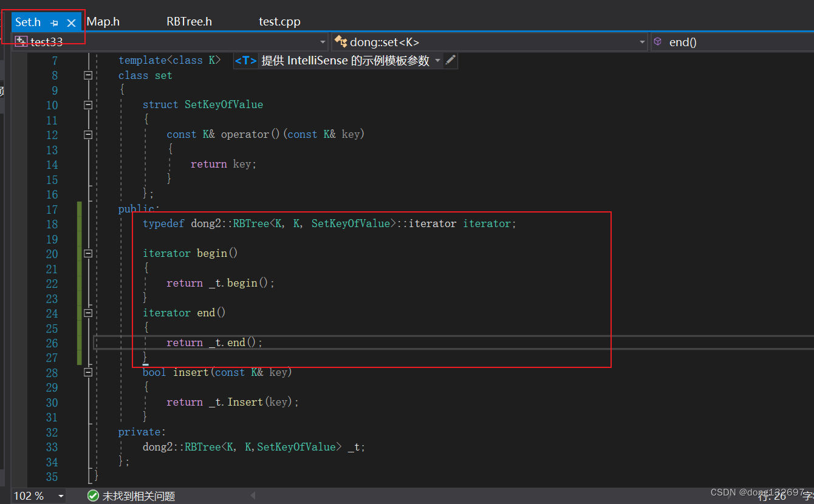Click the end() member cube icon
Image resolution: width=814 pixels, height=504 pixels.
click(x=657, y=41)
